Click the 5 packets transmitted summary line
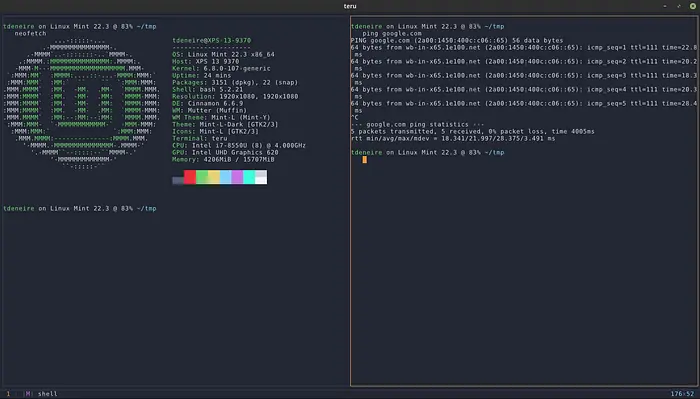This screenshot has width=700, height=399. click(473, 132)
